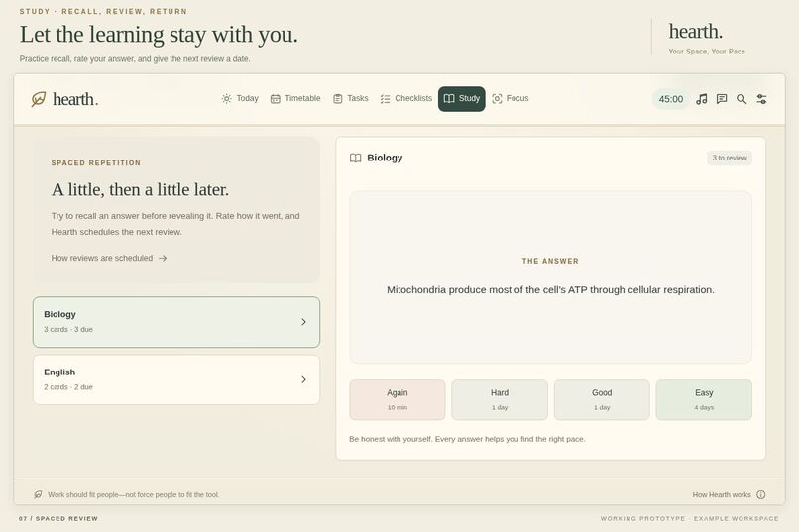Rate the card Good (1 day)

pos(602,399)
